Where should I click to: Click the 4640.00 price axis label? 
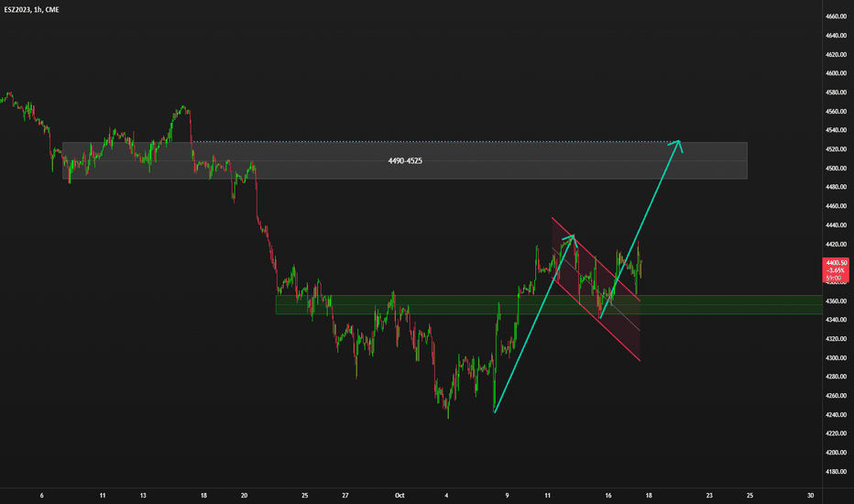[x=836, y=36]
